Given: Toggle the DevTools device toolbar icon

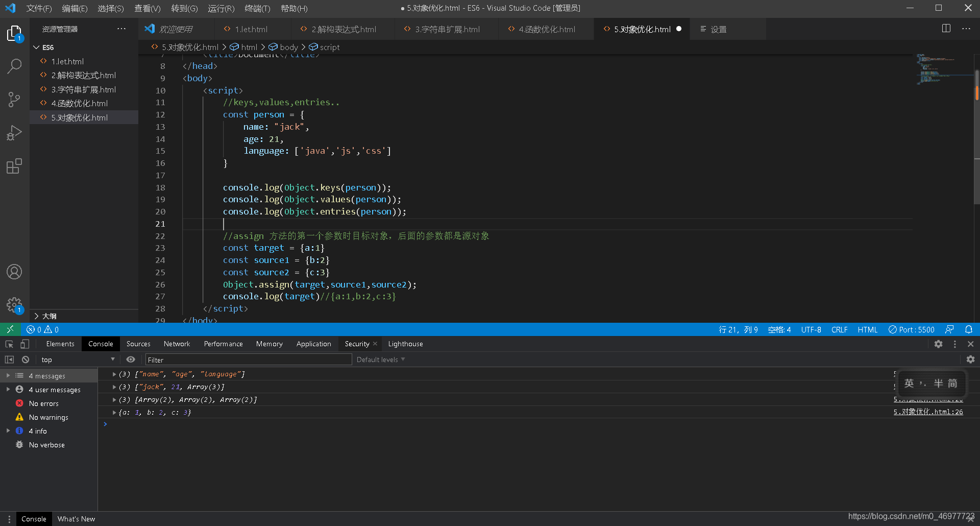Looking at the screenshot, I should (24, 344).
